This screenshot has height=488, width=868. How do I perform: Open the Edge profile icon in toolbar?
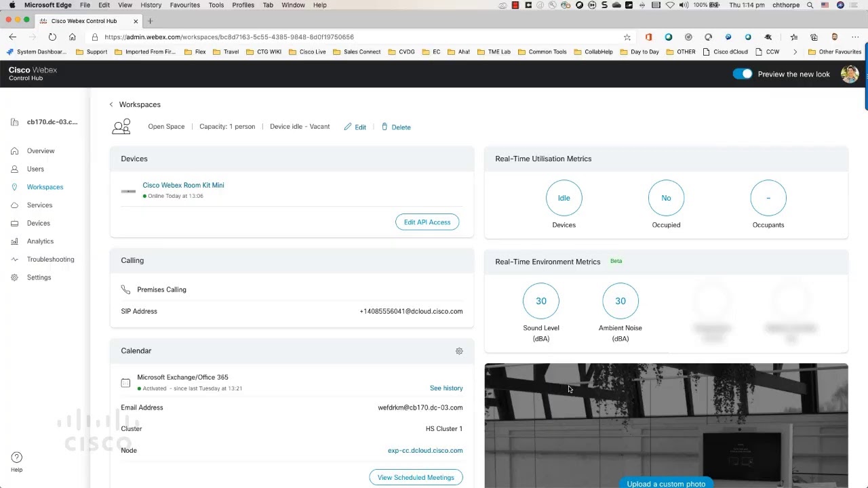834,37
